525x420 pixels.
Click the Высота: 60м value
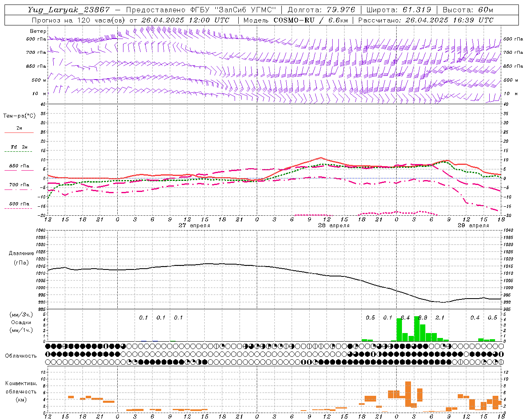[468, 10]
